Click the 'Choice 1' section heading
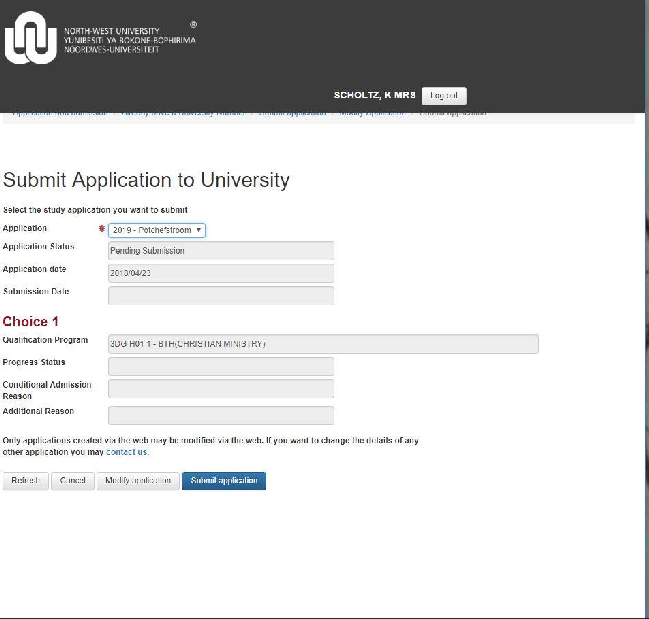This screenshot has width=649, height=619. pos(31,321)
